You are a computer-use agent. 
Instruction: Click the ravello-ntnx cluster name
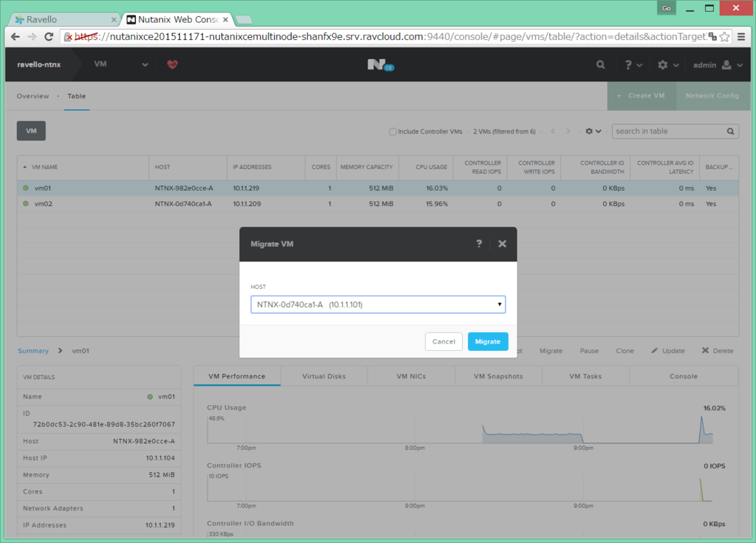[x=38, y=65]
